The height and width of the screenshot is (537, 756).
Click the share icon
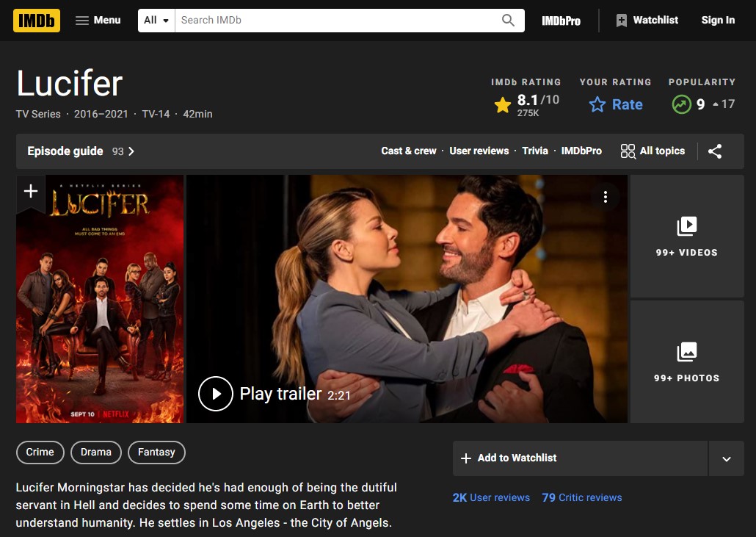(x=715, y=151)
